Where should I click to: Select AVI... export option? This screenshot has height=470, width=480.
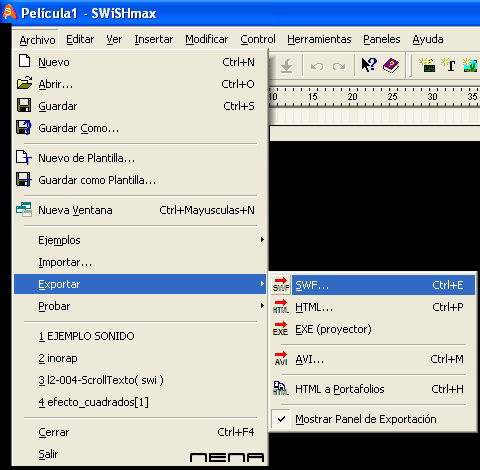373,359
